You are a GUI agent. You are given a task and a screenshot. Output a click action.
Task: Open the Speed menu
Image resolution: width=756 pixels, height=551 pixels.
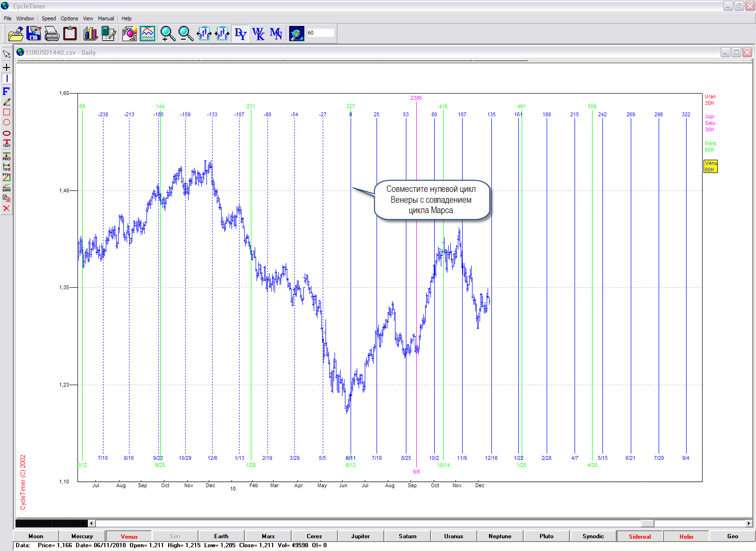click(49, 18)
